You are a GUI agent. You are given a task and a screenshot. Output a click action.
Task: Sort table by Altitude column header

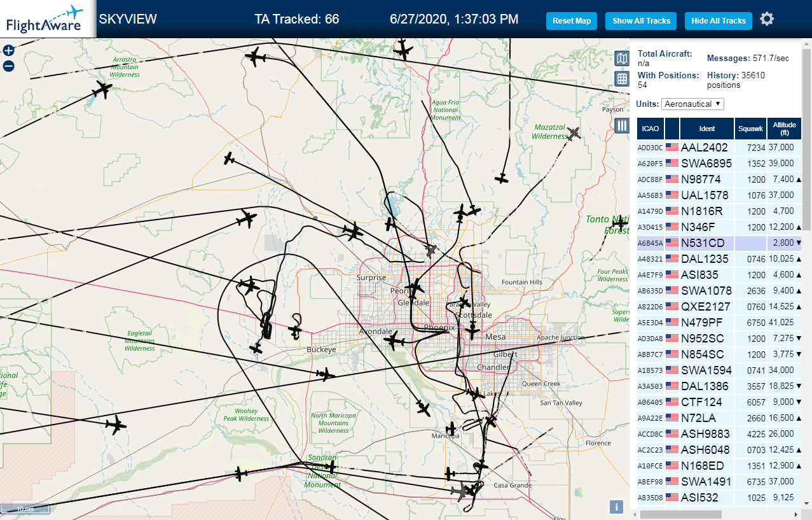coord(785,129)
